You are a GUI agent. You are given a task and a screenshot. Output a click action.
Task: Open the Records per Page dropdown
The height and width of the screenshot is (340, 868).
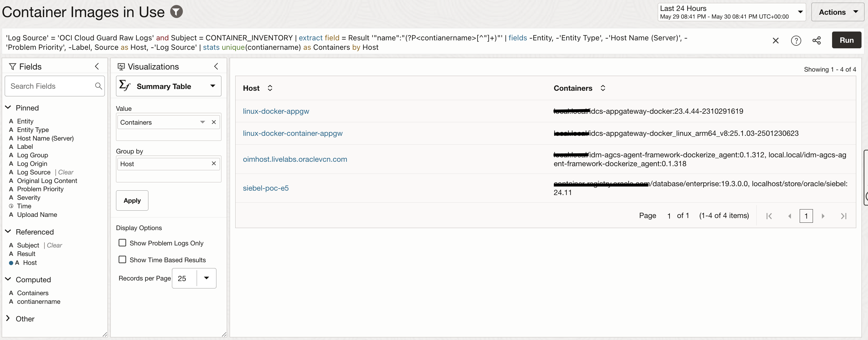[x=207, y=278]
